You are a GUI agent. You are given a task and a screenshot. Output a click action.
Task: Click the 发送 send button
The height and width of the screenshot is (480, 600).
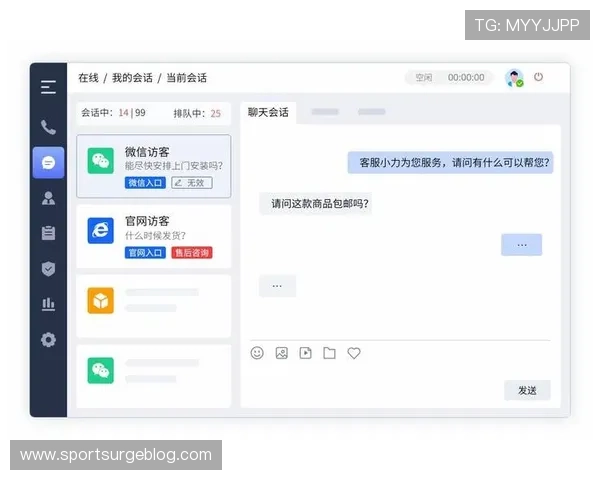click(527, 390)
